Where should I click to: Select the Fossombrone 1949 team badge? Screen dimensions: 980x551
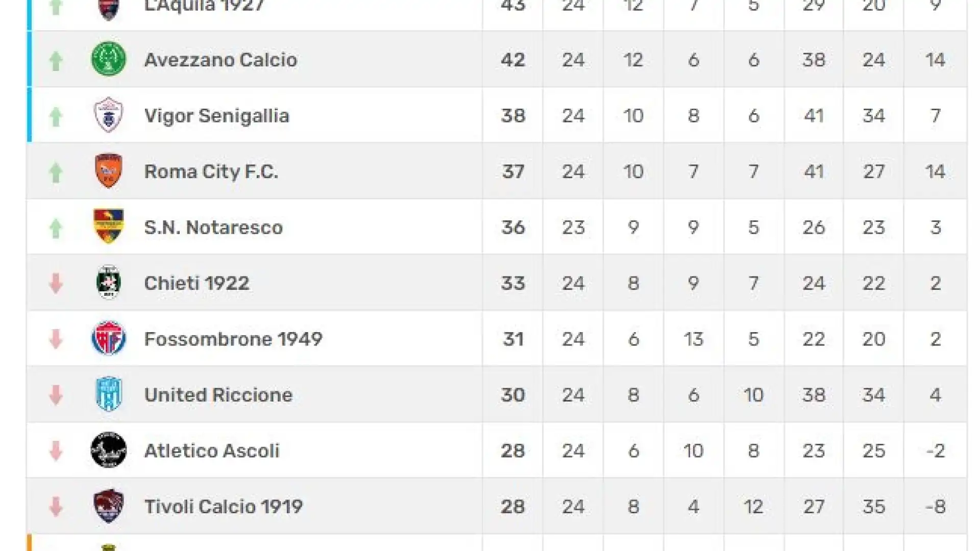click(x=108, y=338)
